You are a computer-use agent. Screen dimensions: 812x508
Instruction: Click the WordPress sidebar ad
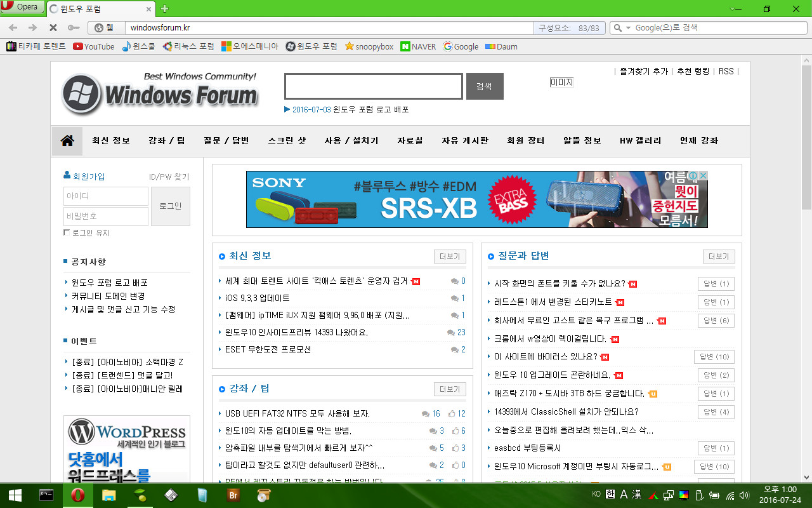pyautogui.click(x=127, y=448)
